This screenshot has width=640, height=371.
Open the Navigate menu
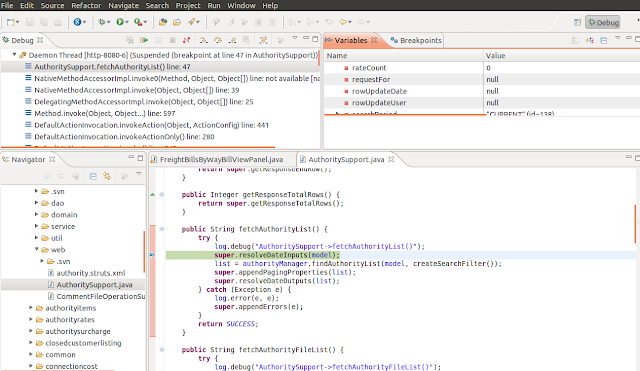click(x=123, y=5)
